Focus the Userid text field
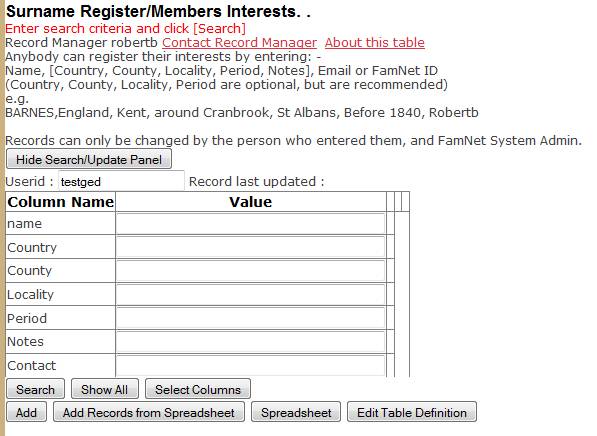Viewport: 597px width, 436px height. (x=121, y=181)
